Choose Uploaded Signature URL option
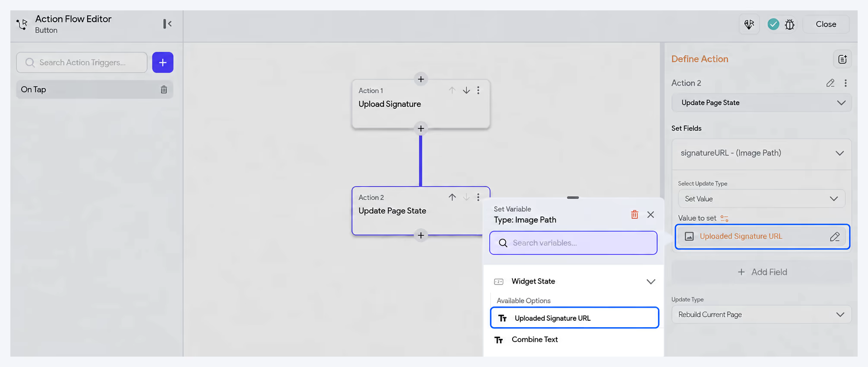The width and height of the screenshot is (868, 367). click(574, 318)
